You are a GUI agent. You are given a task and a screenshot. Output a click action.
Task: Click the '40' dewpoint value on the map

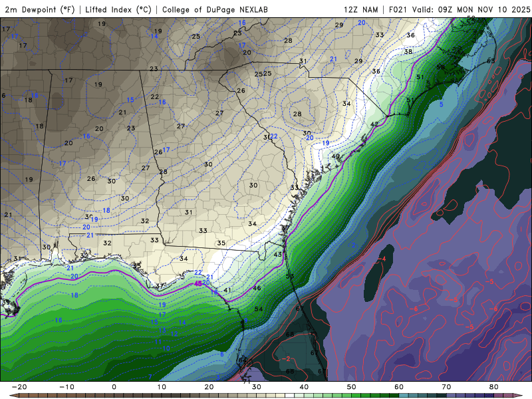coord(336,156)
